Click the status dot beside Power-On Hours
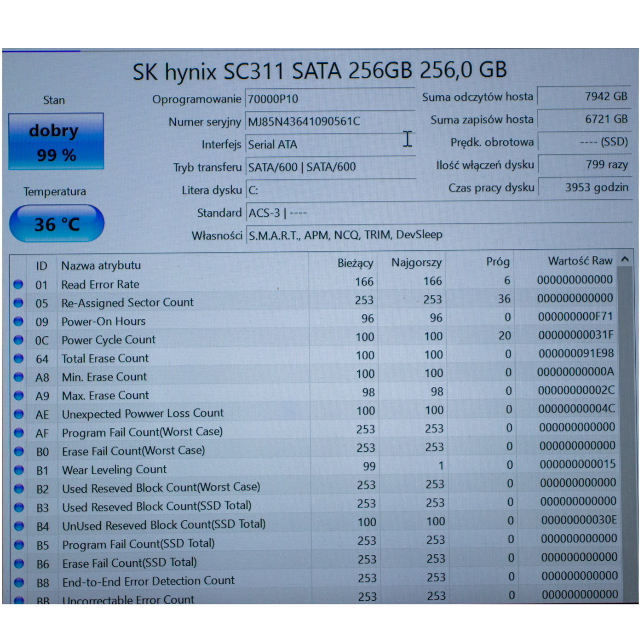 (18, 321)
